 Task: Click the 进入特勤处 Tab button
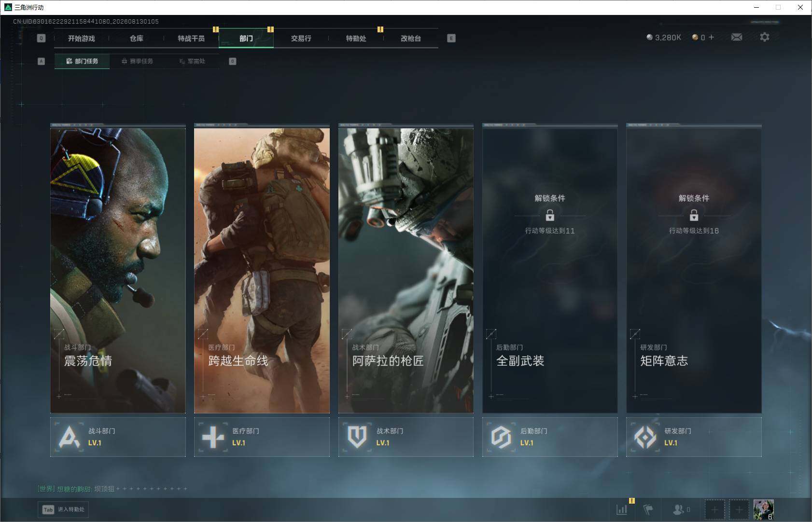(64, 509)
